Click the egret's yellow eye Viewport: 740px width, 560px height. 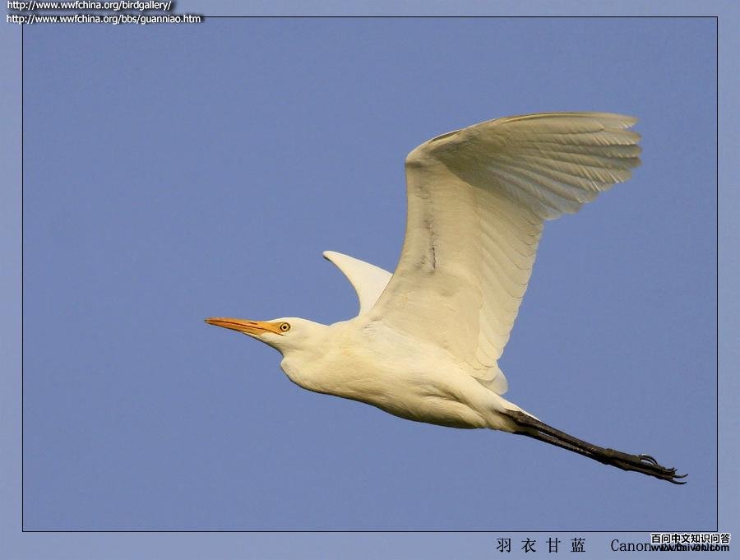click(284, 326)
